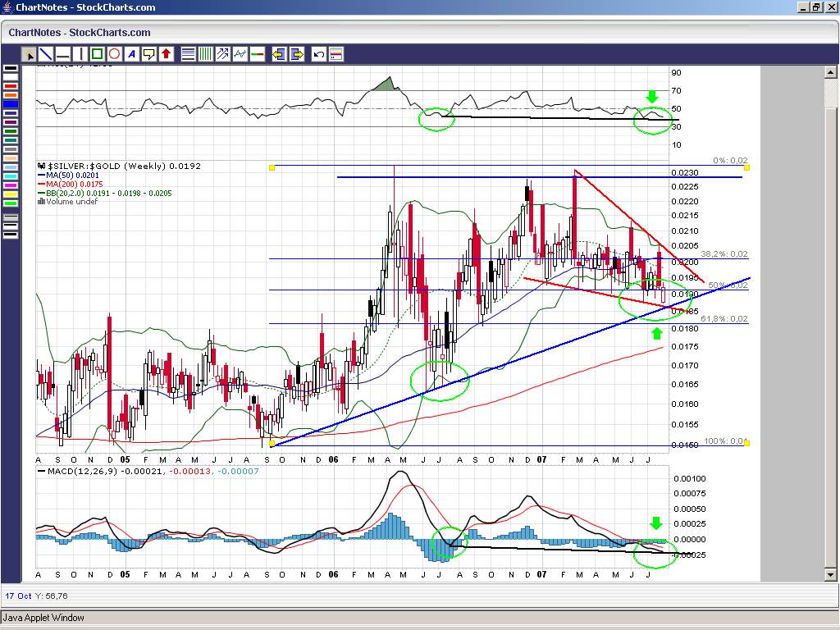Select the callout speech bubble tool
The width and height of the screenshot is (840, 630).
click(149, 55)
